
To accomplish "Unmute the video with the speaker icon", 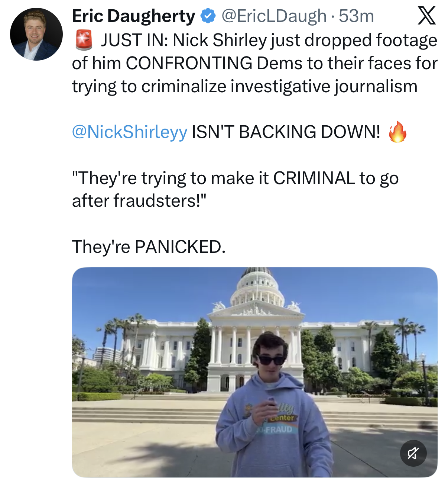I will 413,453.
